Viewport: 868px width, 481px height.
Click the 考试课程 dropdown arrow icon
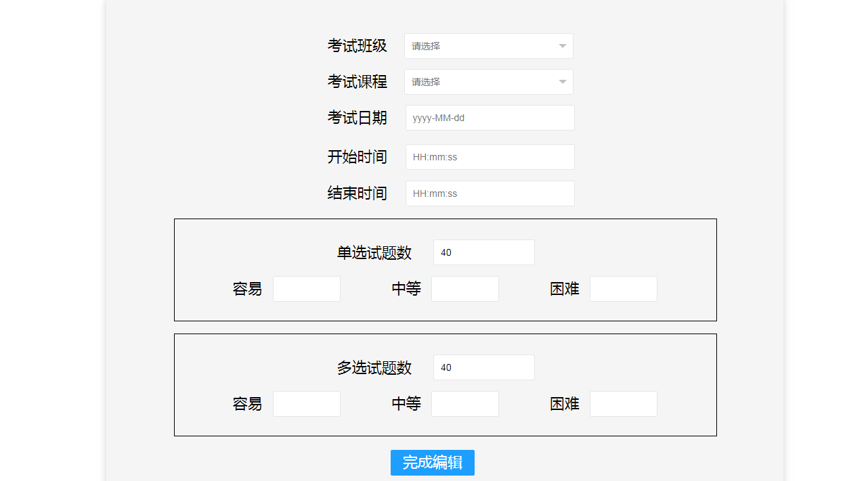562,81
